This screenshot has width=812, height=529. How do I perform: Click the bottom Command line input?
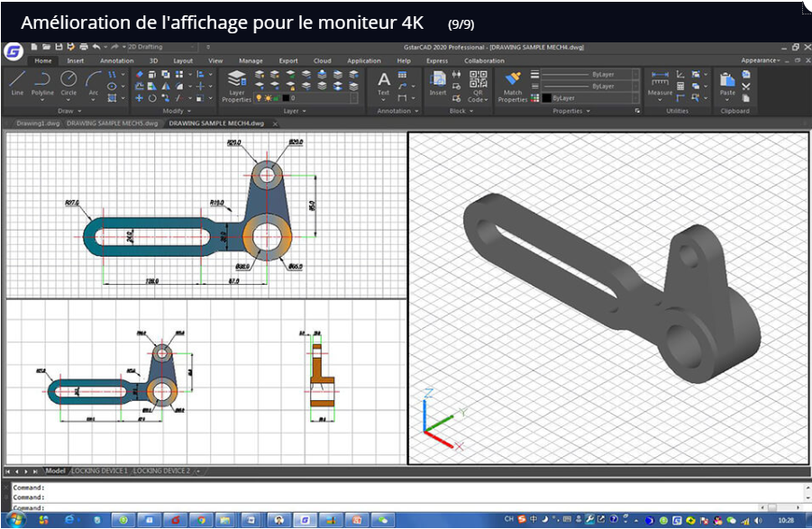tap(406, 506)
